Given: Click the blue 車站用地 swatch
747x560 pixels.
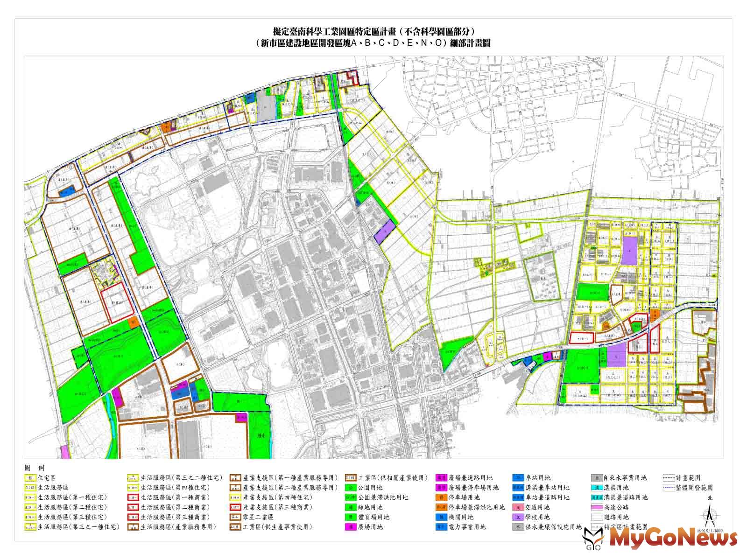Looking at the screenshot, I should [x=517, y=478].
